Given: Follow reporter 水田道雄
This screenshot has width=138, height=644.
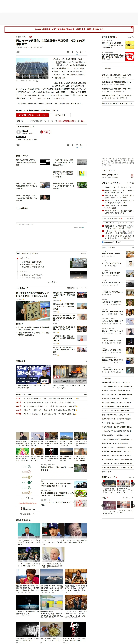Looking at the screenshot, I should click(x=46, y=132).
